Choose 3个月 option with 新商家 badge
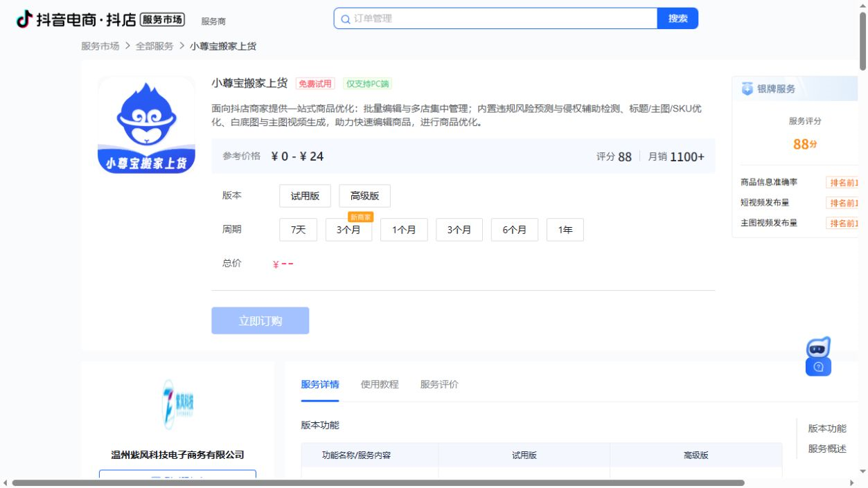868x488 pixels. click(348, 230)
